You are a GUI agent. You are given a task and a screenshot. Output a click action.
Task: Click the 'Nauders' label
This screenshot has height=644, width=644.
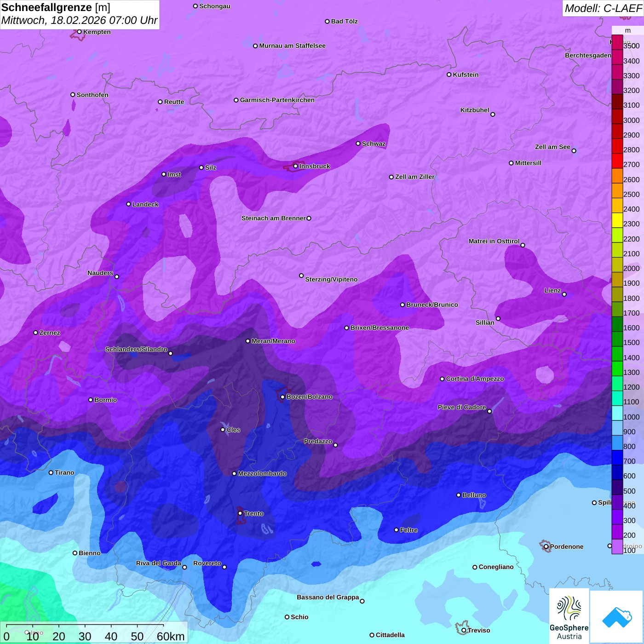click(100, 273)
